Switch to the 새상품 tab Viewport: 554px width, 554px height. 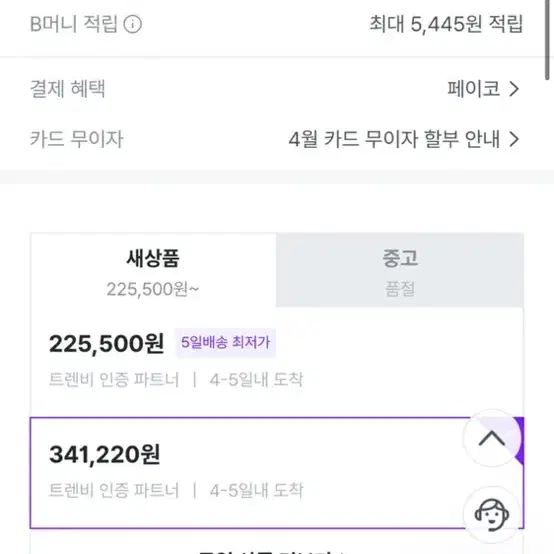153,271
